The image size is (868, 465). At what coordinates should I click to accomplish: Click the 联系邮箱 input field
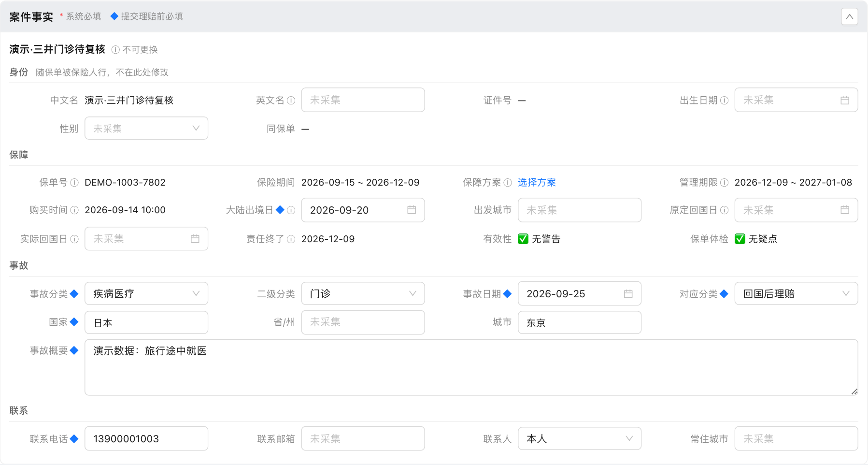pyautogui.click(x=363, y=438)
